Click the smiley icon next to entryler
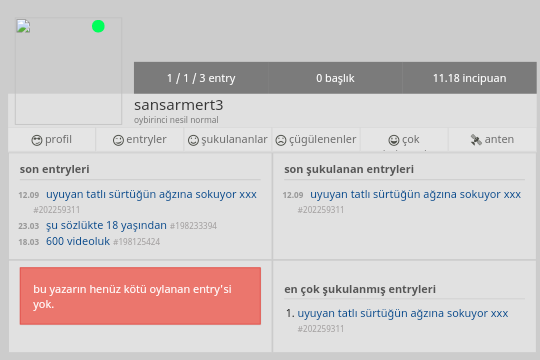Viewport: 540px width, 360px height. [118, 140]
